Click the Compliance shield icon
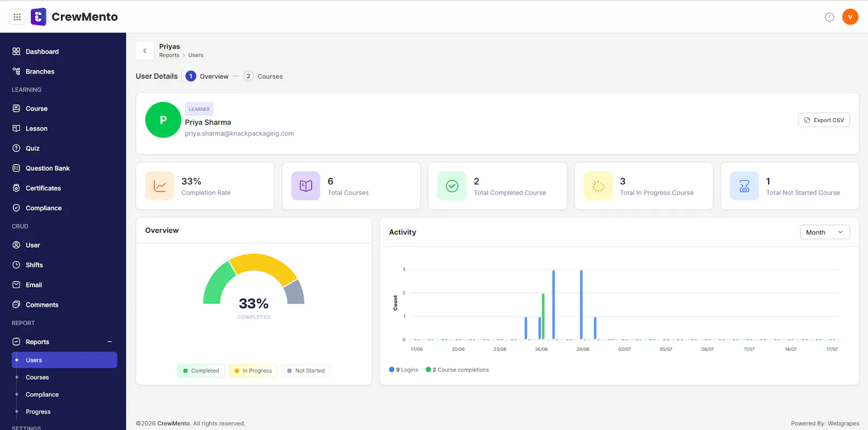868x430 pixels. (x=16, y=208)
